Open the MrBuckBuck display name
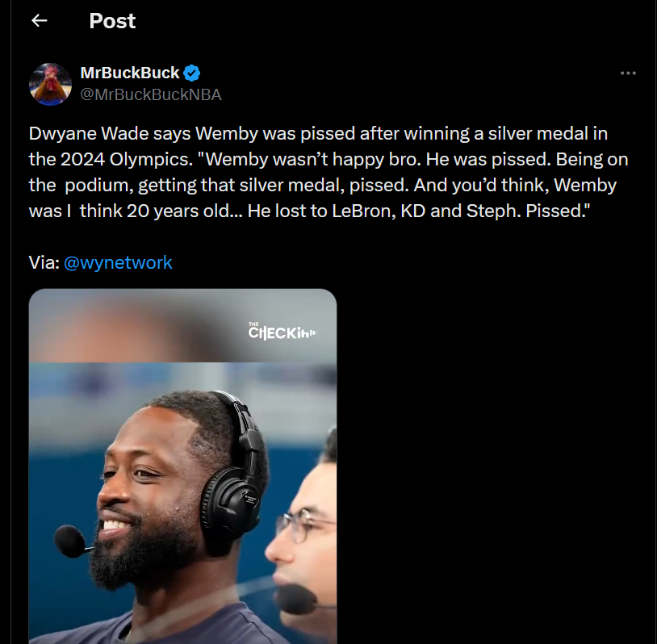657x644 pixels. (129, 73)
